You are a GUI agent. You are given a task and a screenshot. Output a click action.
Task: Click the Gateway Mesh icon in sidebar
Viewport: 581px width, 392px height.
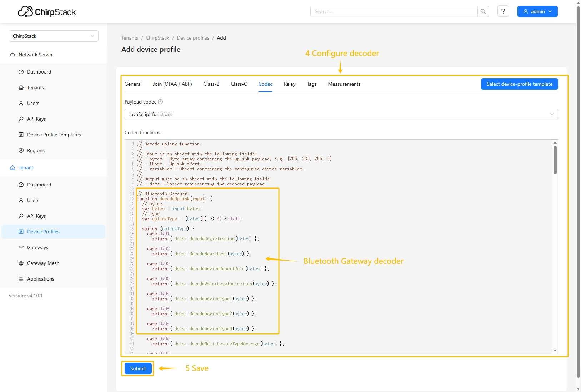point(21,263)
